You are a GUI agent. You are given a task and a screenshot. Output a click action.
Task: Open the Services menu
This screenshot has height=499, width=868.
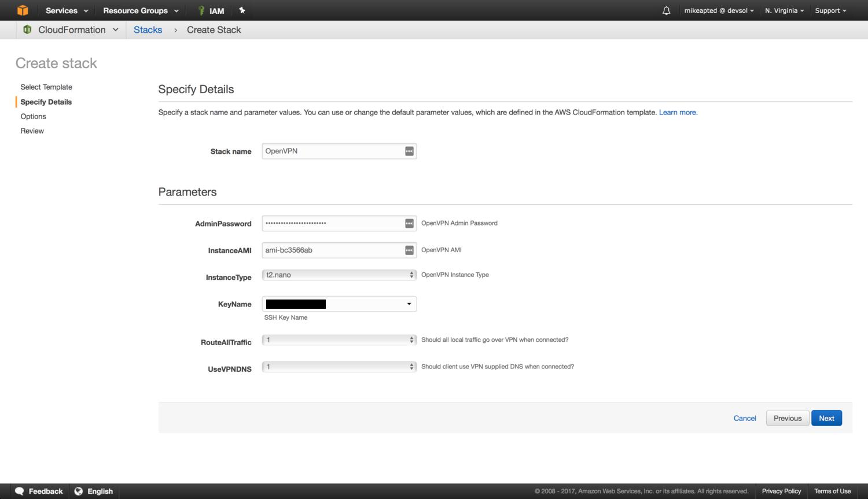click(67, 10)
